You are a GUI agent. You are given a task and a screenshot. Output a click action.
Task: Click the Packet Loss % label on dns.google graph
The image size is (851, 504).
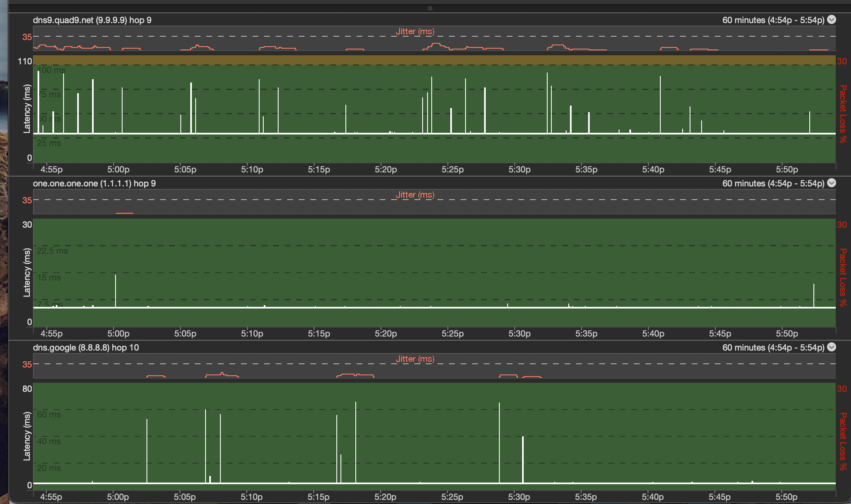[x=843, y=442]
